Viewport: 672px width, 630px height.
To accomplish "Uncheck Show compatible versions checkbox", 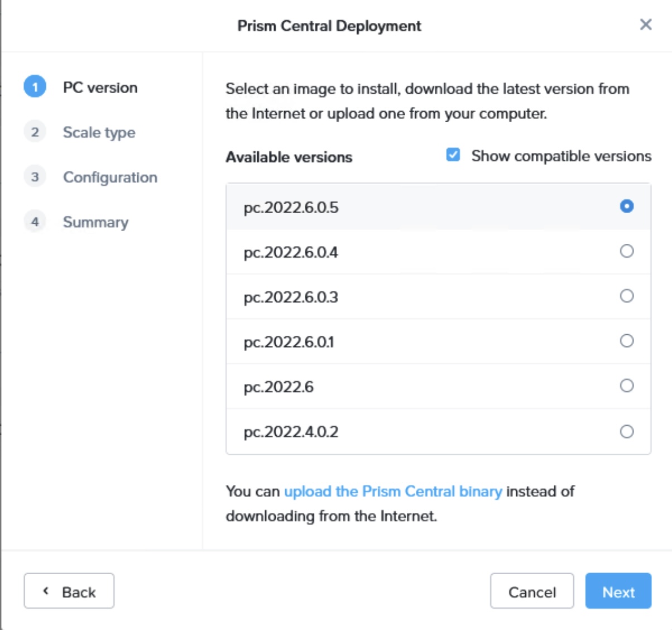I will pos(453,155).
